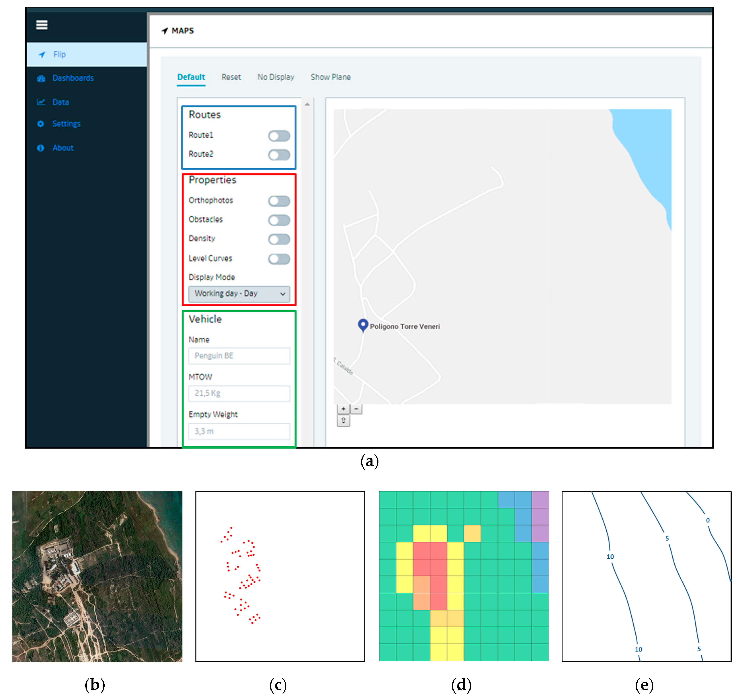Image resolution: width=741 pixels, height=700 pixels.
Task: Enable the Route1 toggle
Action: point(279,136)
